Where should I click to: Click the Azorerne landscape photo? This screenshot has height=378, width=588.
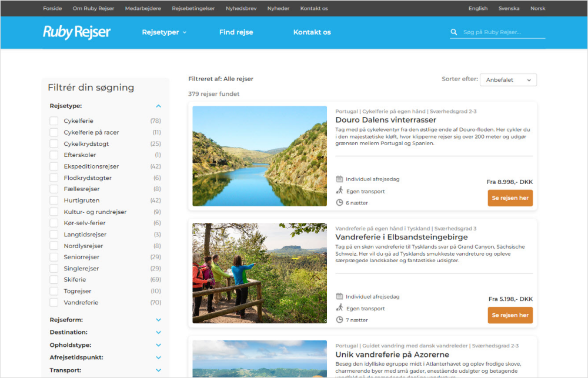pyautogui.click(x=259, y=359)
